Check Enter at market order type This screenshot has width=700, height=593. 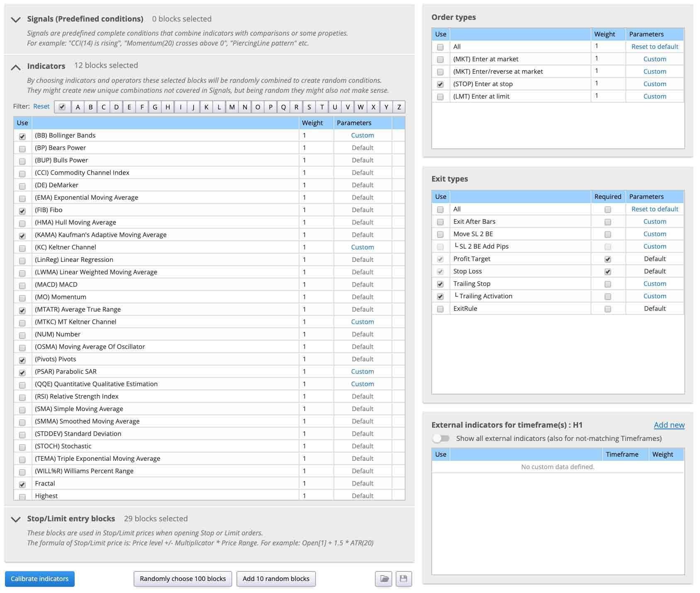click(440, 60)
